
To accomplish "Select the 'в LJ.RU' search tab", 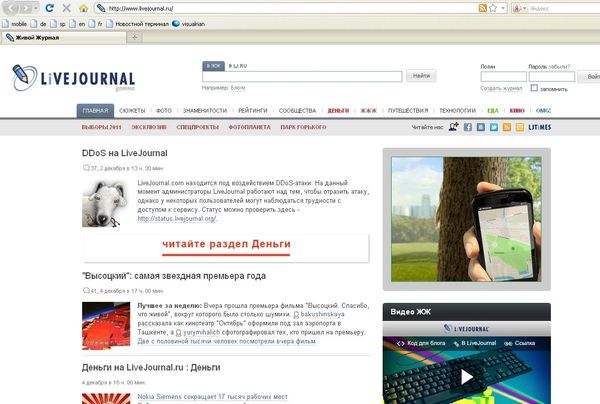I will coord(238,66).
